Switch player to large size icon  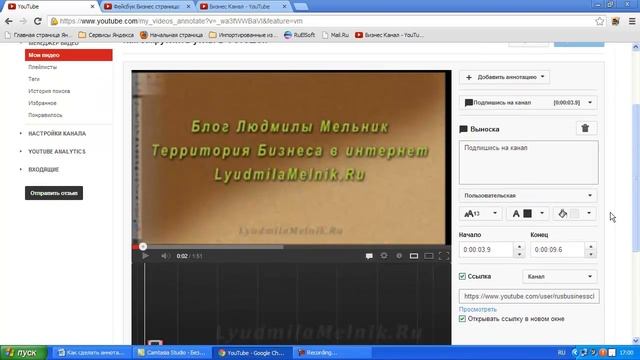click(429, 256)
